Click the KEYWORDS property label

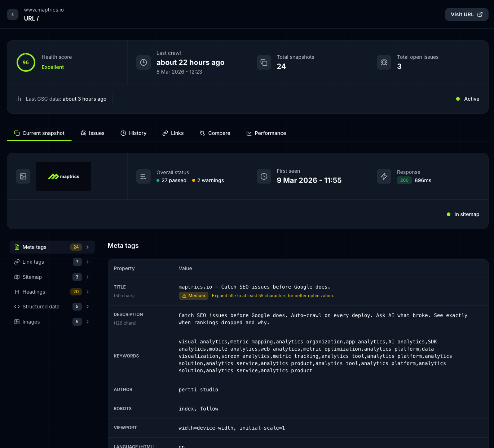point(126,356)
